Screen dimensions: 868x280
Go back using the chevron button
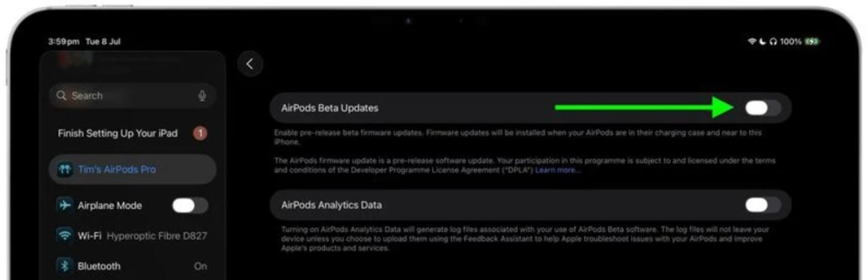click(x=250, y=64)
